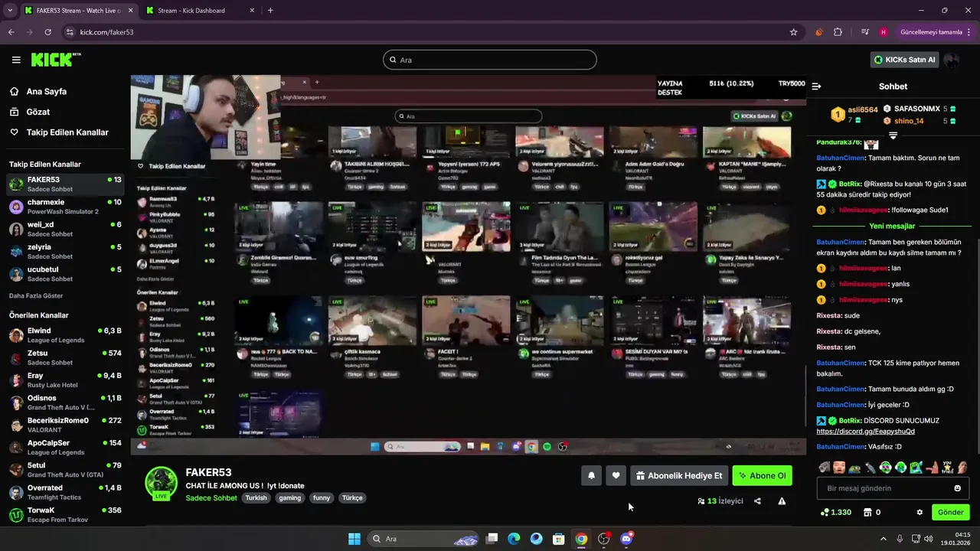The image size is (980, 551).
Task: Open Microsoft Edge from the taskbar
Action: (514, 539)
